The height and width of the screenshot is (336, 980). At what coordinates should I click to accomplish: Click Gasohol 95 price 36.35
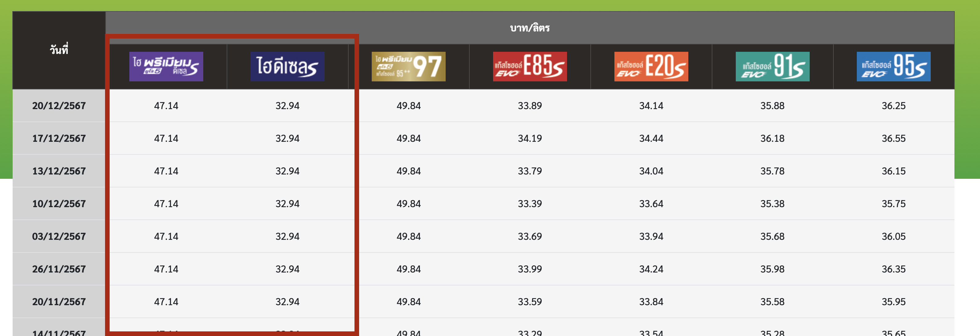pos(894,269)
